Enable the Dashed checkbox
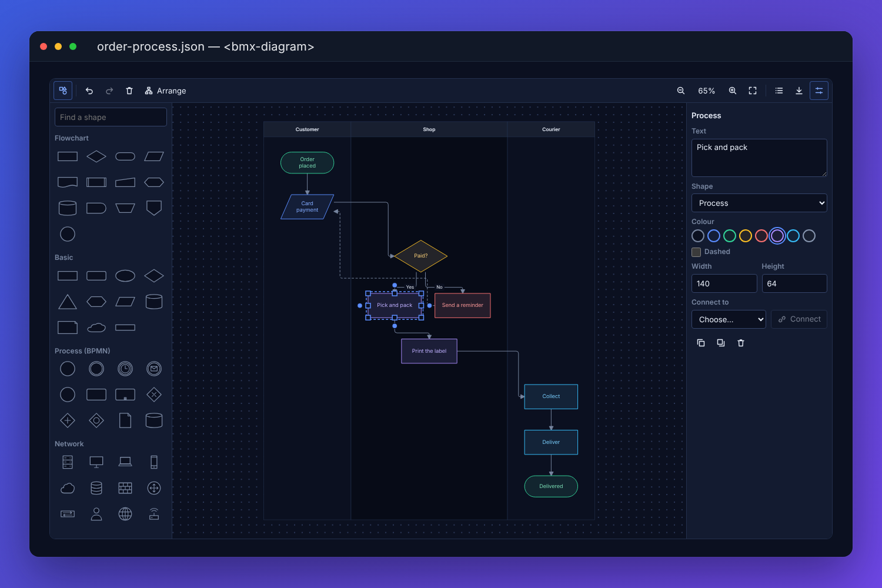The height and width of the screenshot is (588, 882). (696, 252)
